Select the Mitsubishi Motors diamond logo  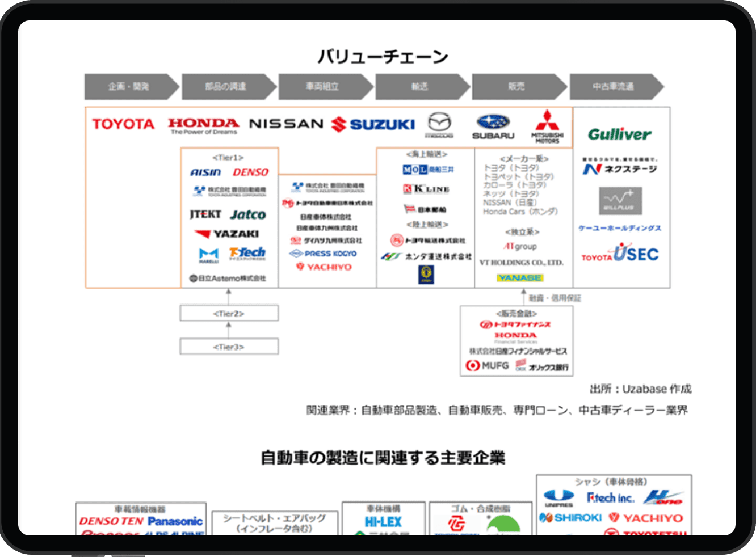pos(547,121)
